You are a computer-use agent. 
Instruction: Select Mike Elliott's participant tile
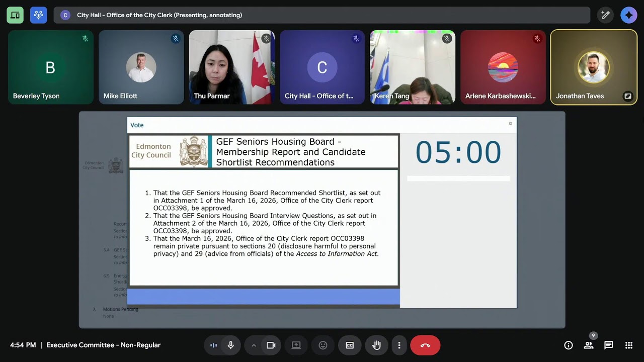[141, 67]
